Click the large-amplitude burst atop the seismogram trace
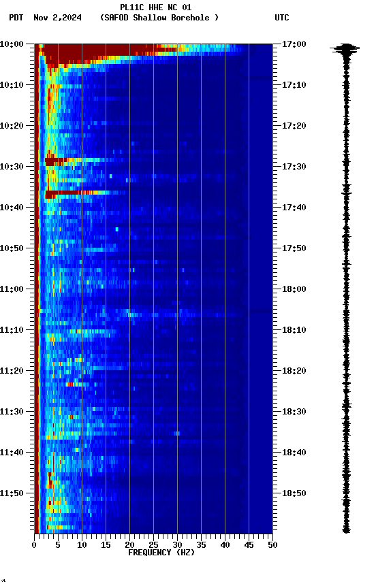Screen dimensions: 376x588 (x=345, y=49)
